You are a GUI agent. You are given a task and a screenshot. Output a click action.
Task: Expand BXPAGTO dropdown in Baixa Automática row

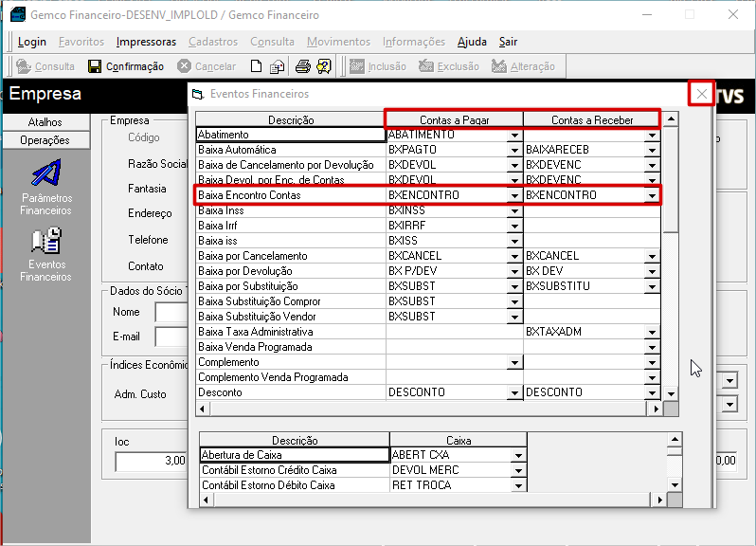point(515,150)
